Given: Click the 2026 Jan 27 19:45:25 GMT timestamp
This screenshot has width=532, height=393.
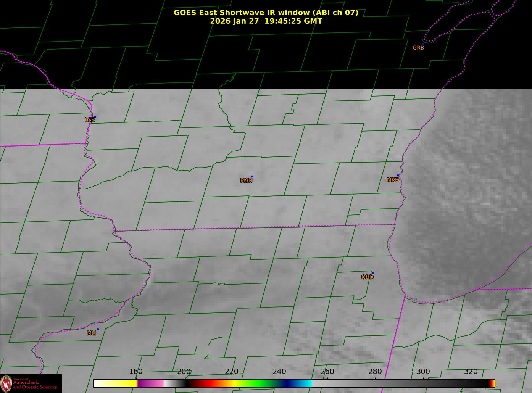Looking at the screenshot, I should coord(266,21).
